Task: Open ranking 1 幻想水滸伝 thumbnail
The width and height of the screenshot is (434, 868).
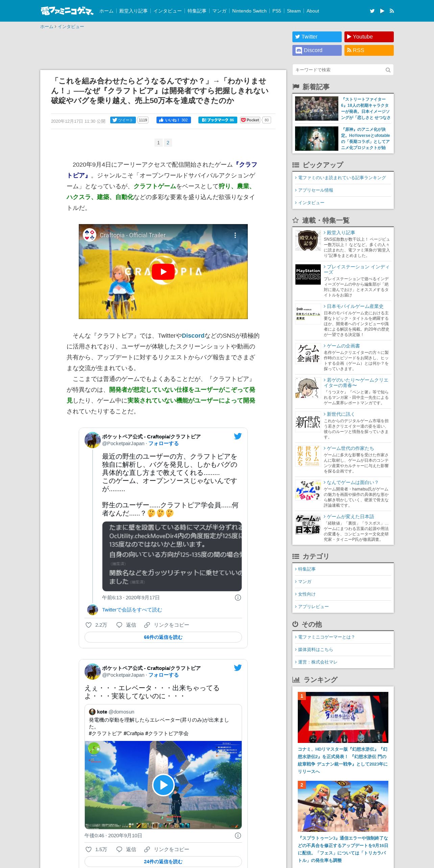Action: 343,717
